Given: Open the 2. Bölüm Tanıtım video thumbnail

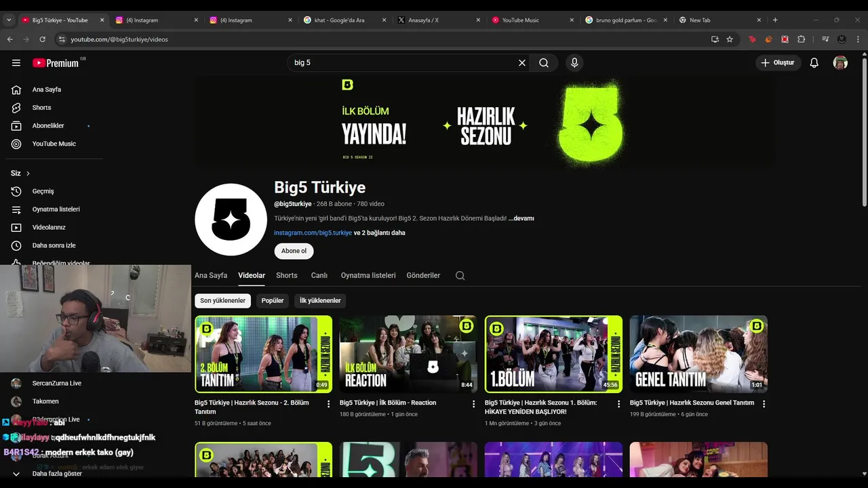Looking at the screenshot, I should click(x=263, y=354).
